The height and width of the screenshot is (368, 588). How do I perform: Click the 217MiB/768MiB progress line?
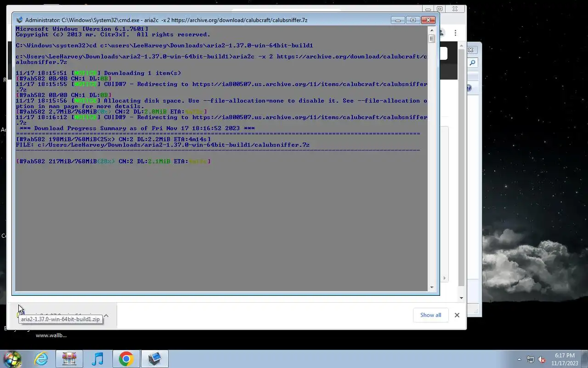pos(113,161)
